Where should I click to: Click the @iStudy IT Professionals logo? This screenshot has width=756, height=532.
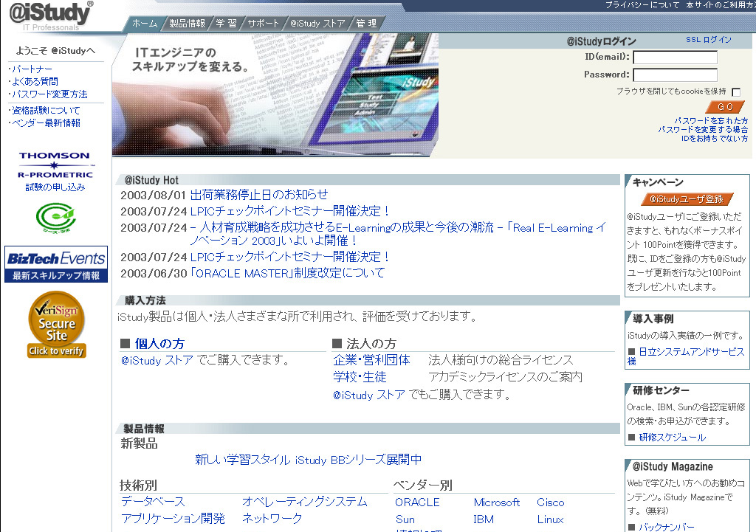coord(51,16)
